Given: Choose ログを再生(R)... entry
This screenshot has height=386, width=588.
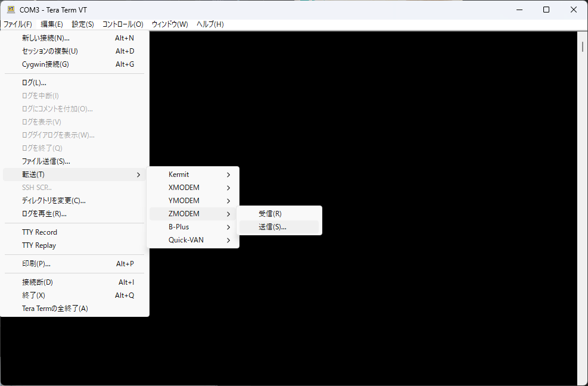Looking at the screenshot, I should click(74, 214).
